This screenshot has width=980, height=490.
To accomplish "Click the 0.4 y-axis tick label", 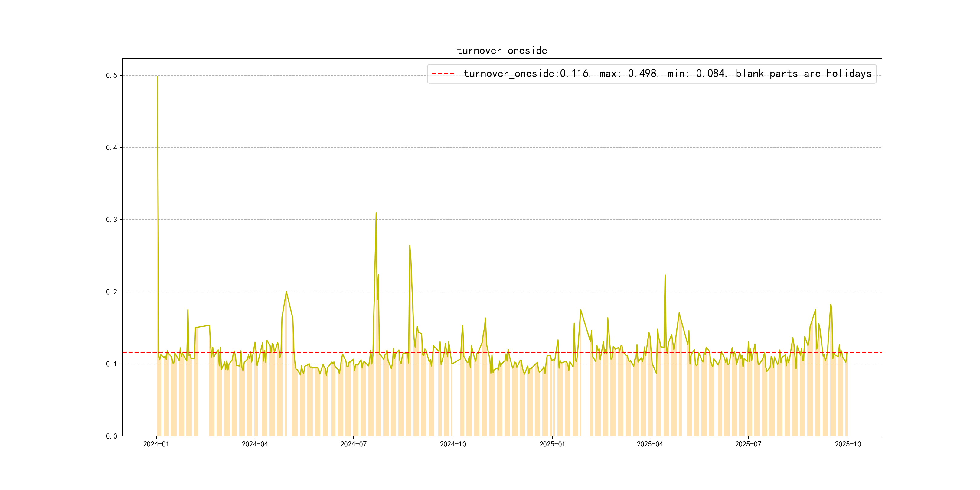I will (112, 148).
